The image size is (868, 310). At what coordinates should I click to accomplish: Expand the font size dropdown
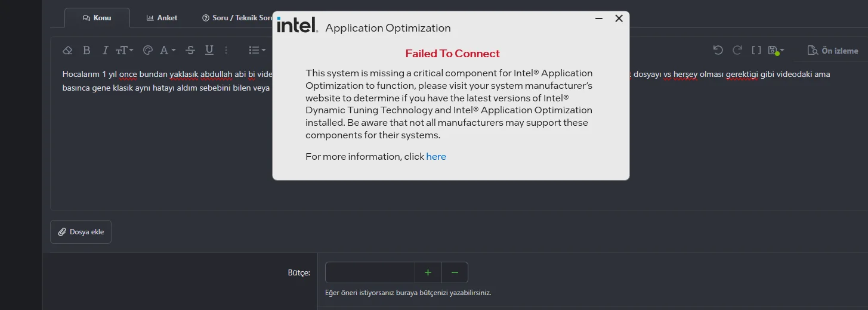pyautogui.click(x=125, y=50)
